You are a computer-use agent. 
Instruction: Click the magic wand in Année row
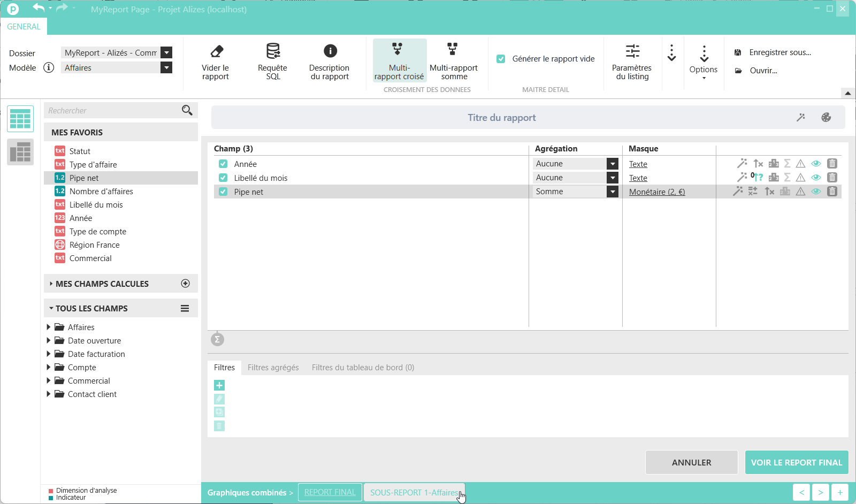(742, 164)
